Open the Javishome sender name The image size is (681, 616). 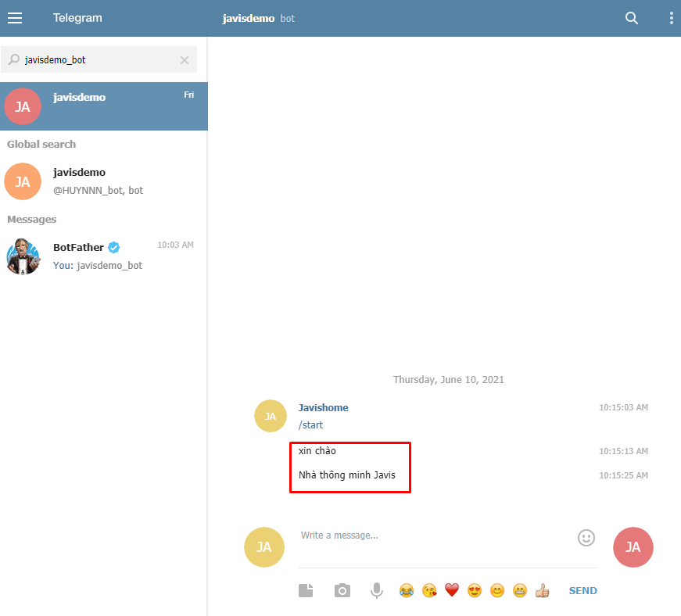323,407
